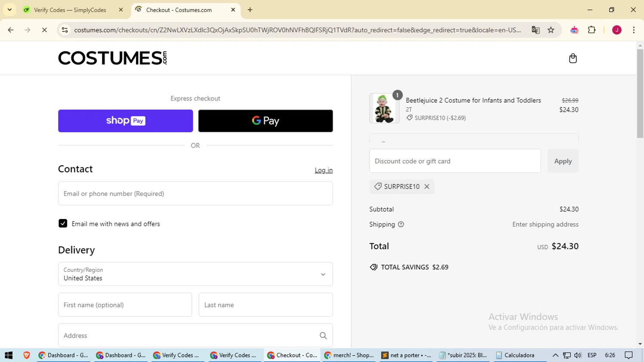This screenshot has width=644, height=362.
Task: Click the Apply discount button
Action: pos(563,161)
